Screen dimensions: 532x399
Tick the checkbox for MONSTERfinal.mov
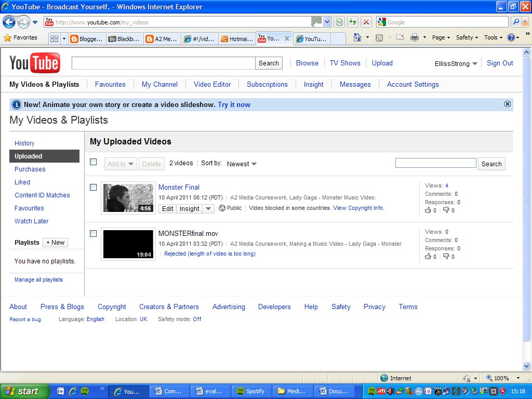point(94,233)
